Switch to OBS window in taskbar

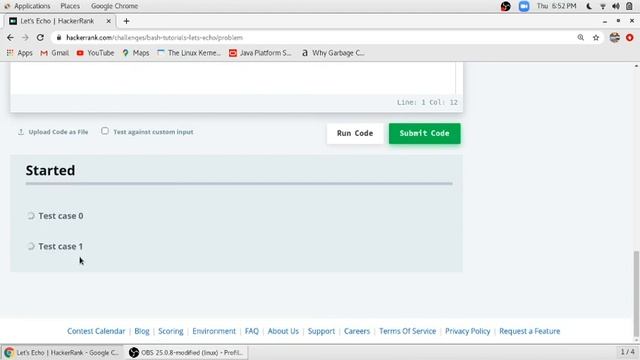pyautogui.click(x=186, y=353)
